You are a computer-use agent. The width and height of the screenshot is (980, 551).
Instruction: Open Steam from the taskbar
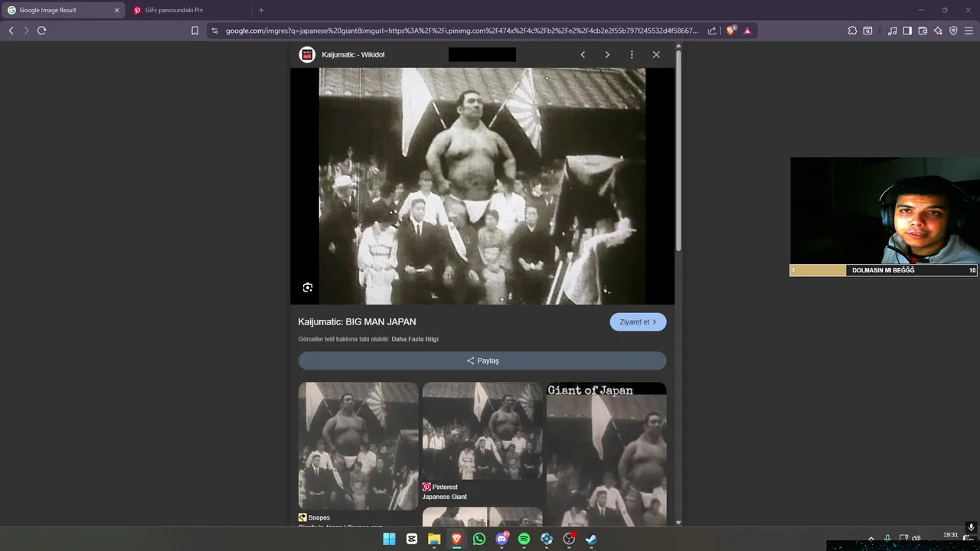pyautogui.click(x=592, y=539)
